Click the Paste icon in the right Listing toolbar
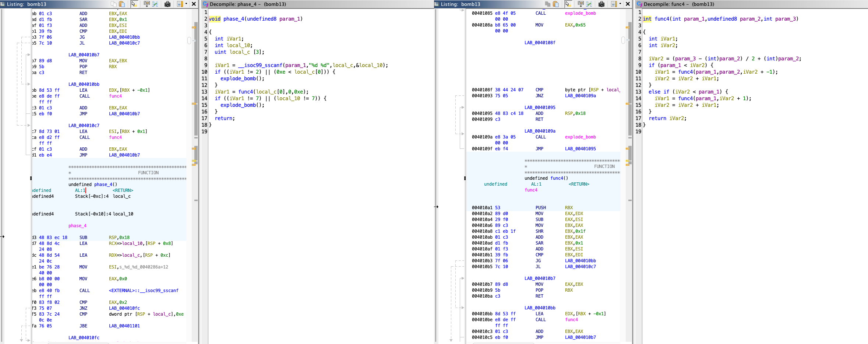Image resolution: width=868 pixels, height=344 pixels. (556, 4)
